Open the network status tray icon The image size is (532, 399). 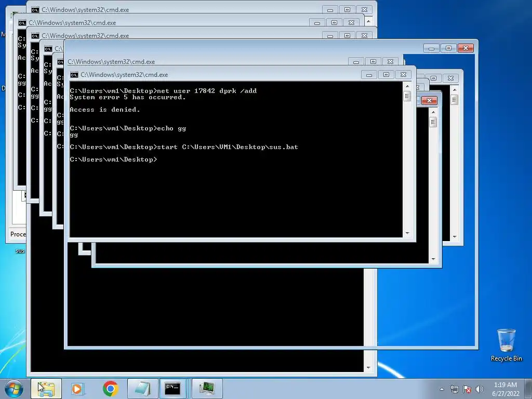454,389
